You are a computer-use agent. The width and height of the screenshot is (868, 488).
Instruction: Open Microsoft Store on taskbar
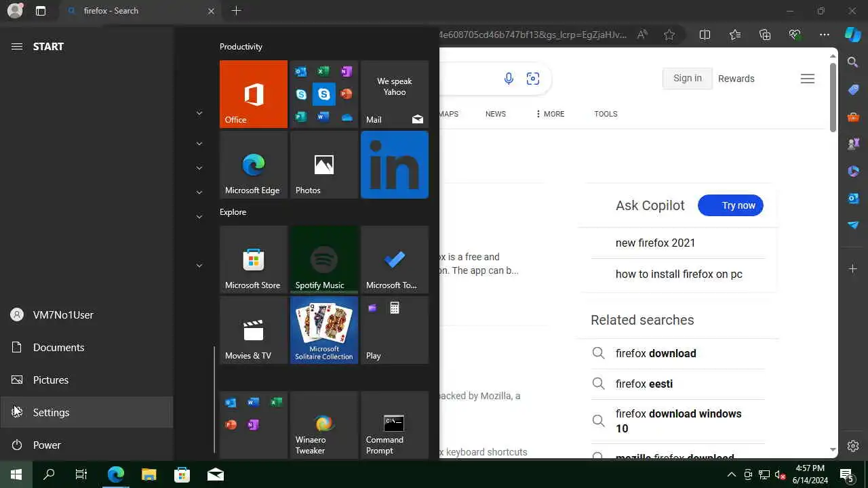(182, 474)
